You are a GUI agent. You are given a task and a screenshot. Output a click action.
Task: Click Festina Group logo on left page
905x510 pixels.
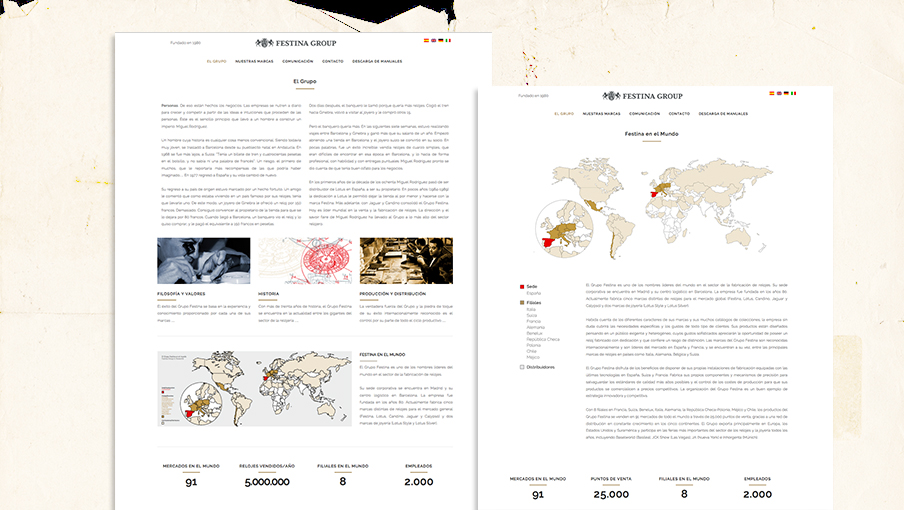click(296, 43)
